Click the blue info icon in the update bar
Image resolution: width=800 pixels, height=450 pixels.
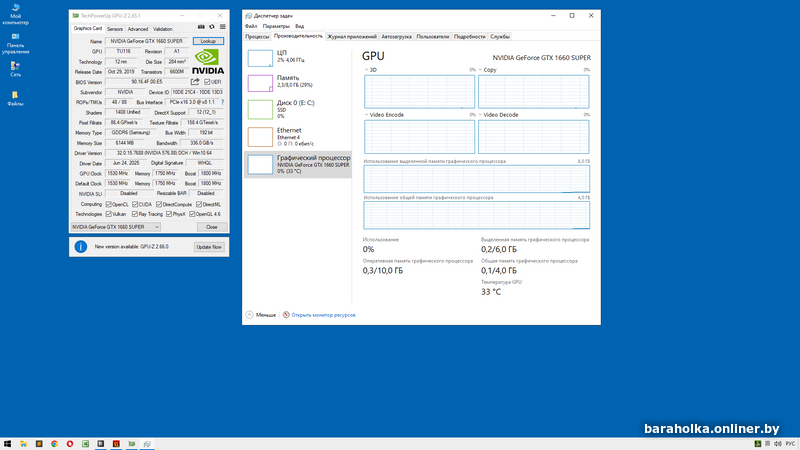(x=81, y=247)
